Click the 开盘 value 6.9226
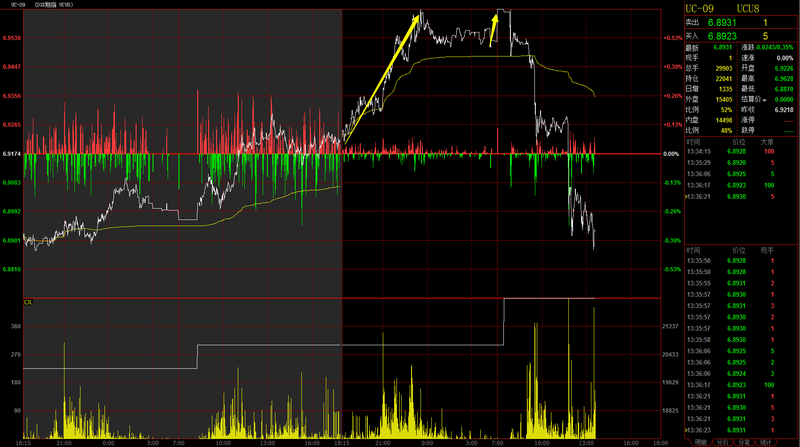 pos(784,68)
